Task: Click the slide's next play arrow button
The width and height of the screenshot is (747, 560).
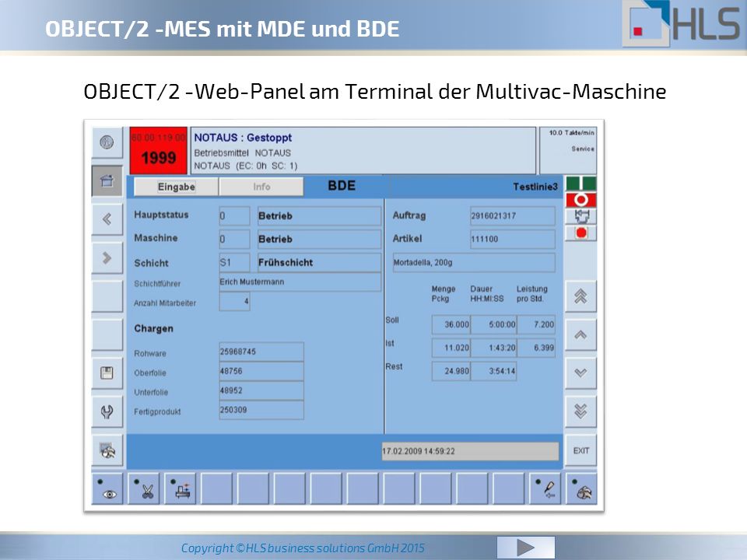Action: [x=525, y=548]
